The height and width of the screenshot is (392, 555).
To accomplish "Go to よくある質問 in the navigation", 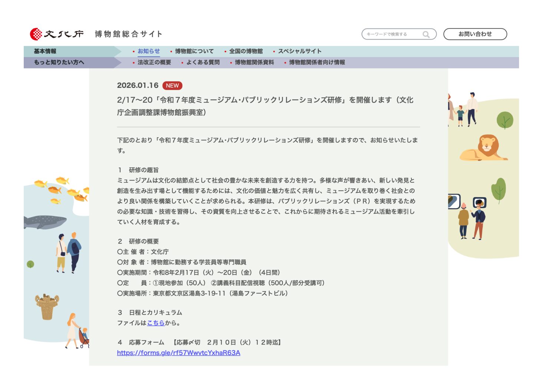I will [x=203, y=62].
